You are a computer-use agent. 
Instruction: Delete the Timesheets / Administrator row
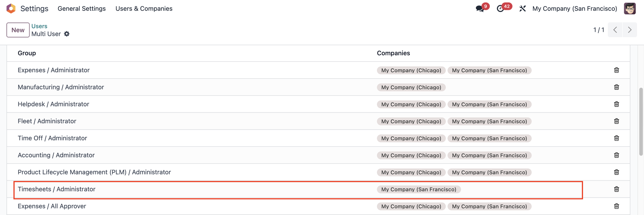click(x=616, y=189)
